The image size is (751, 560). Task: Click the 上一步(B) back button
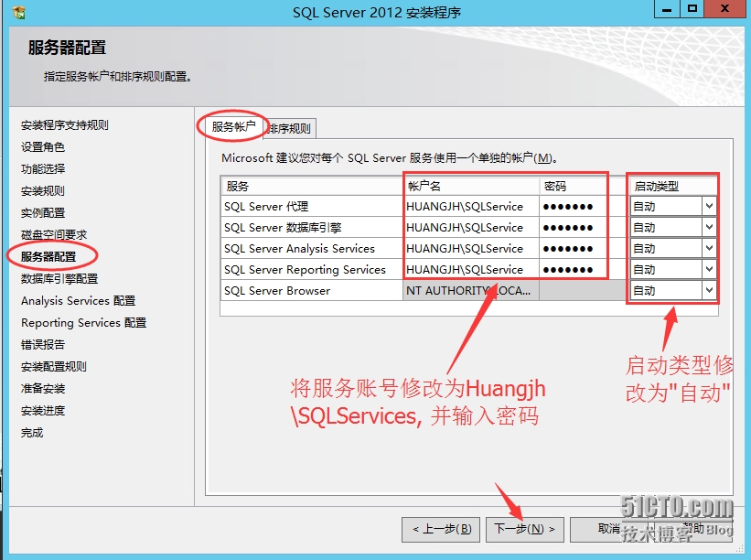[x=442, y=529]
